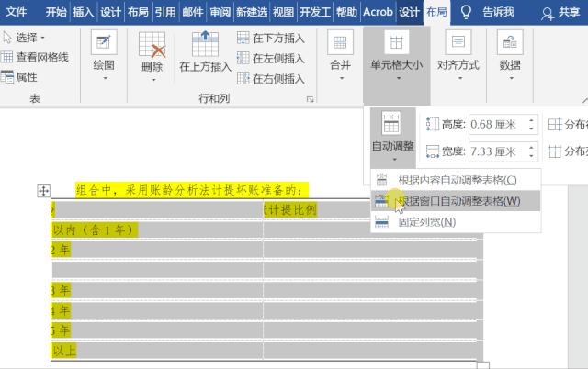
Task: Click the 告诉我 lightbulb icon
Action: [x=466, y=12]
